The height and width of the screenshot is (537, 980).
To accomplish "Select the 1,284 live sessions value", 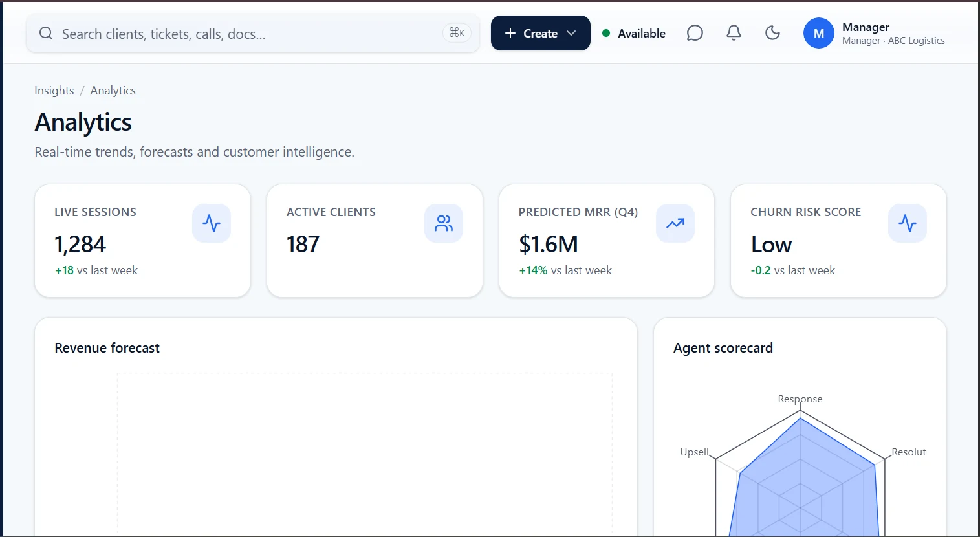I will pos(80,245).
